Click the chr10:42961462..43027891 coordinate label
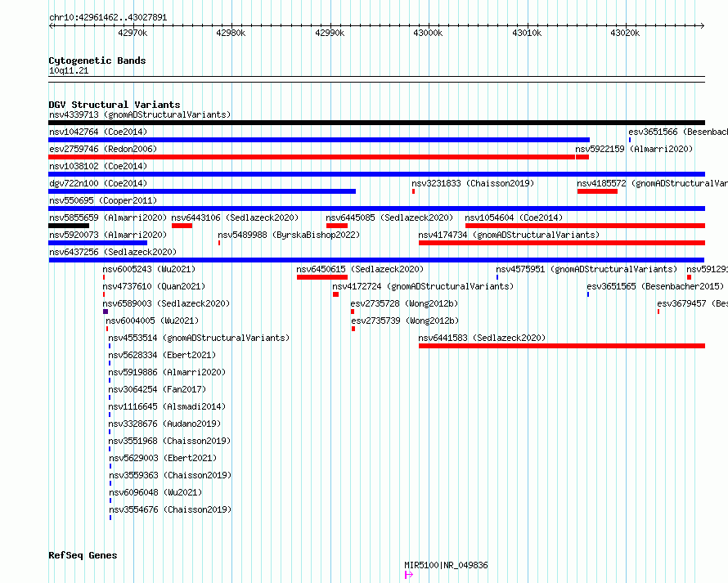Image resolution: width=728 pixels, height=583 pixels. pyautogui.click(x=108, y=17)
